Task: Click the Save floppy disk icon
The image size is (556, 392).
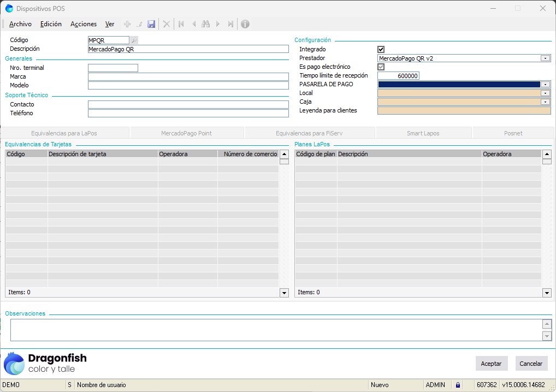Action: point(151,24)
